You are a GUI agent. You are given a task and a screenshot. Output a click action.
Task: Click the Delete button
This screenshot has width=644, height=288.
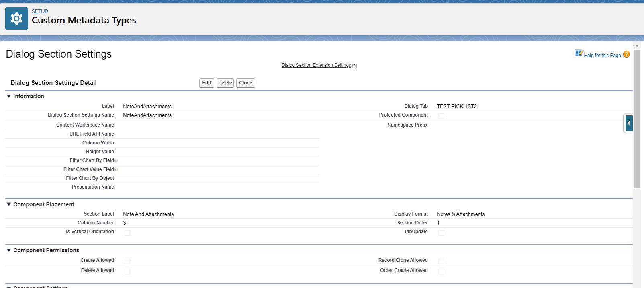point(225,83)
